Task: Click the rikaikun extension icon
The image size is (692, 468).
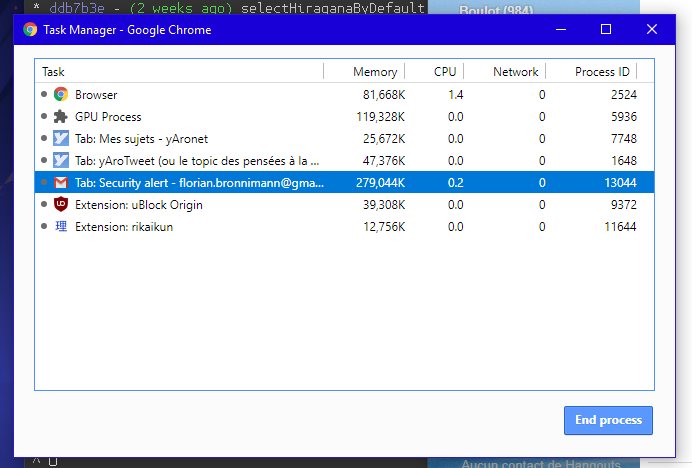Action: coord(60,227)
